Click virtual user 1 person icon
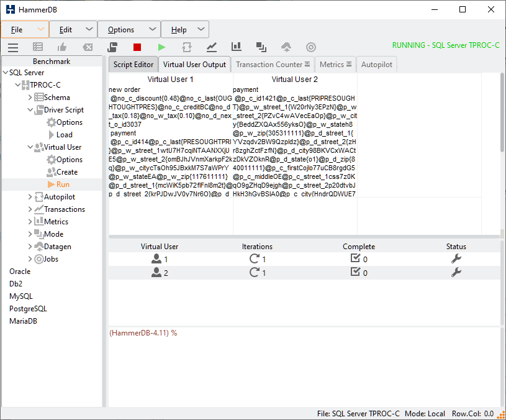506x420 pixels. [x=156, y=258]
